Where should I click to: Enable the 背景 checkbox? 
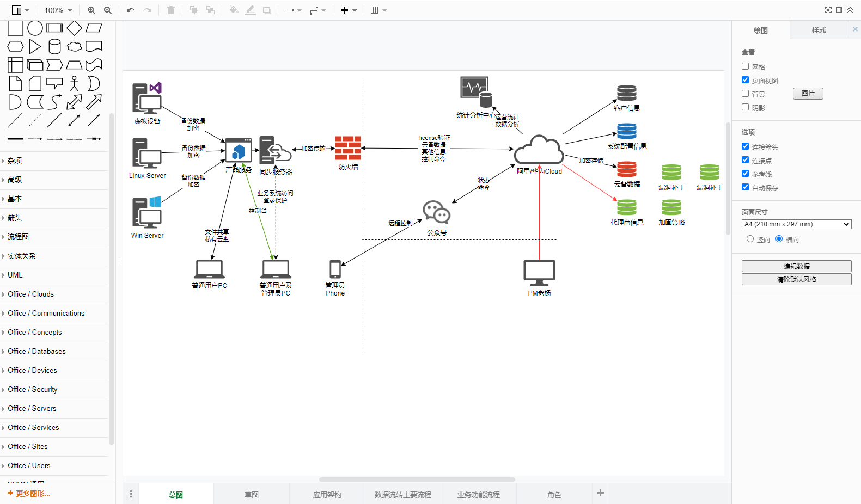click(745, 94)
